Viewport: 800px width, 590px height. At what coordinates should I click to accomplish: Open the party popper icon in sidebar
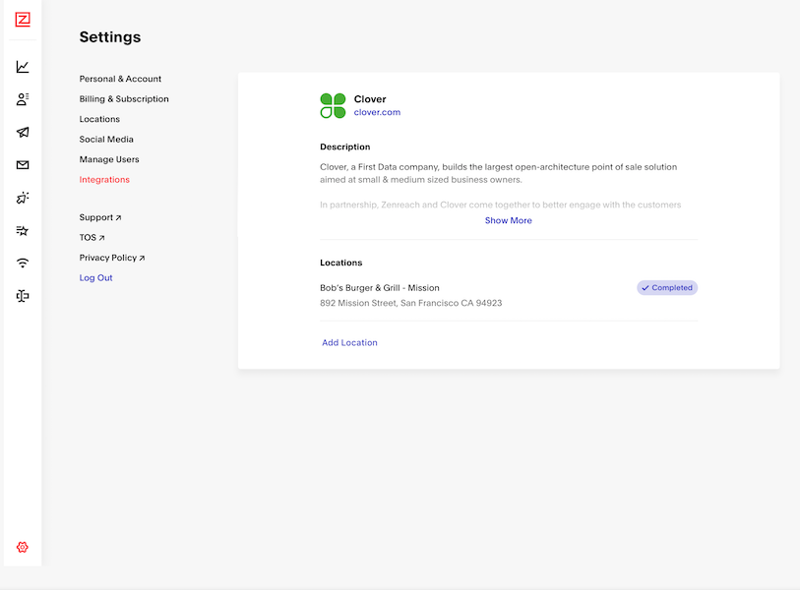pos(22,198)
